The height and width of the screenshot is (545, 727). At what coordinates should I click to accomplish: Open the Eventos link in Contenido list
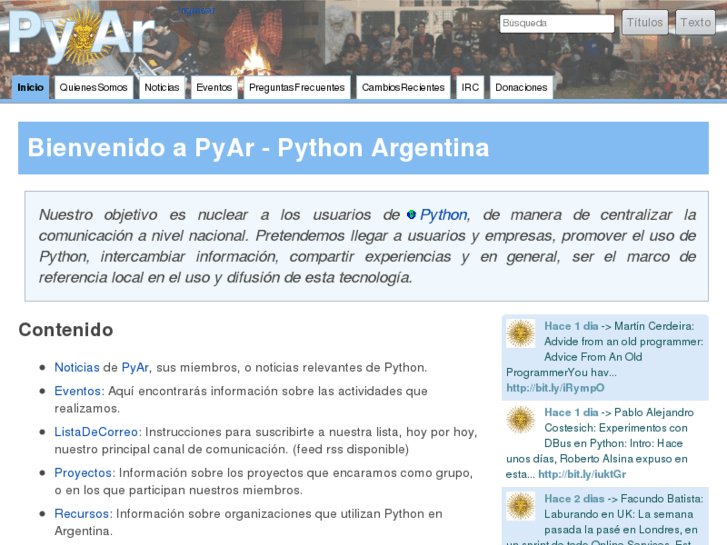(77, 391)
